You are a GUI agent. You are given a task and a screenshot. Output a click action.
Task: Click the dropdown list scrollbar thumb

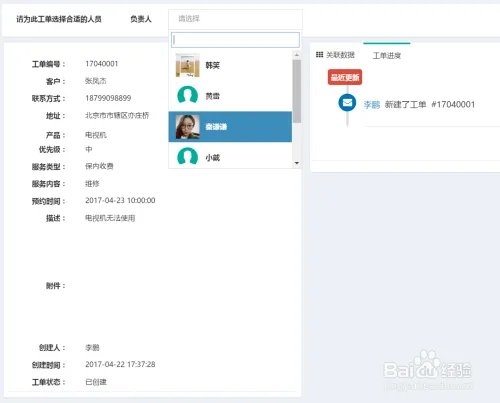297,91
